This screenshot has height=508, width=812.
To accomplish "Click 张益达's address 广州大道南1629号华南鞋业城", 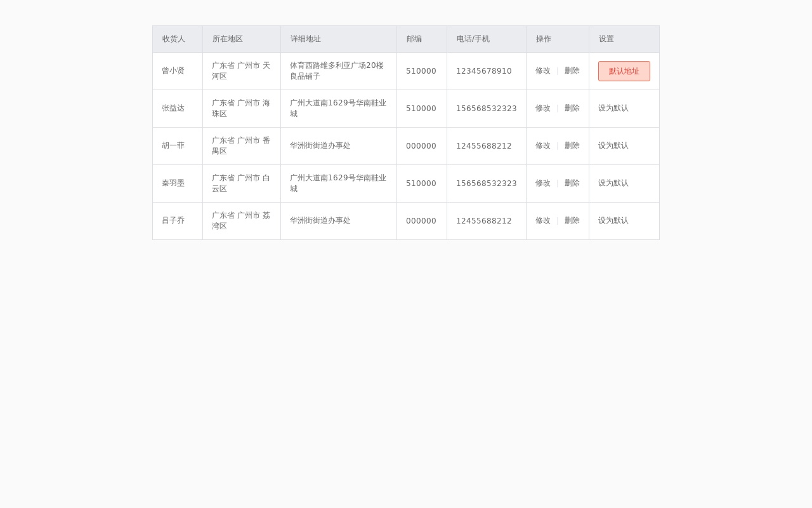I will (x=338, y=108).
